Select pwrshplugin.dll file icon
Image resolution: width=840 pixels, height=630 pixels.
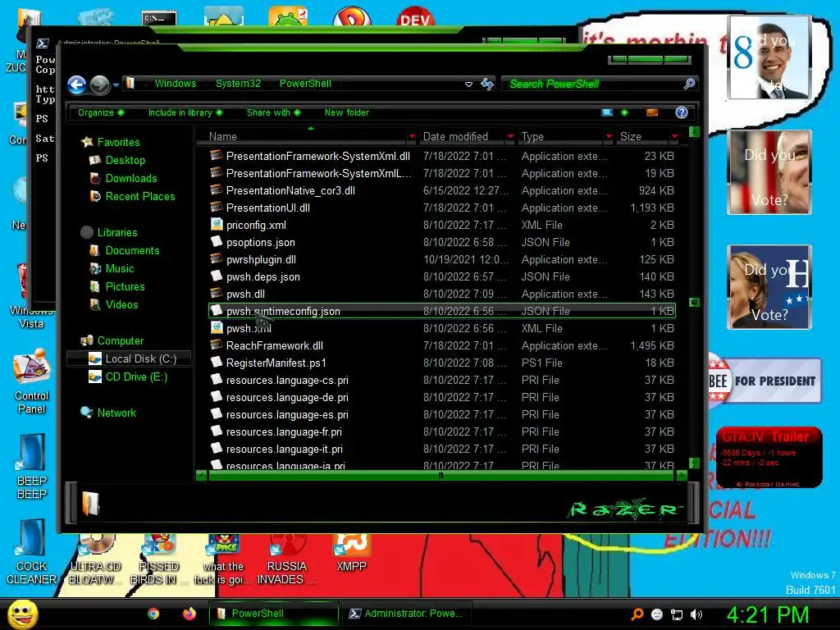pyautogui.click(x=217, y=259)
